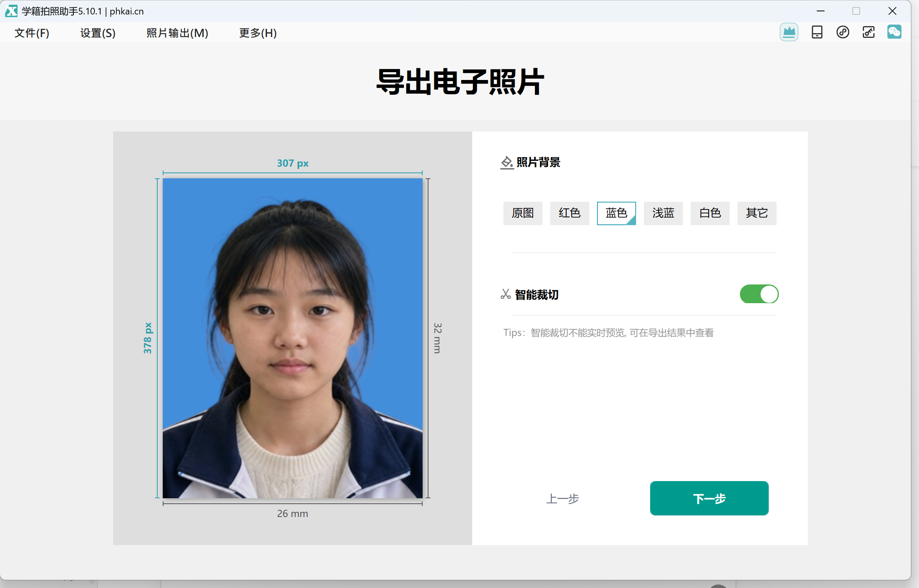Open 其它 background color options
Viewport: 919px width, 588px height.
[757, 213]
